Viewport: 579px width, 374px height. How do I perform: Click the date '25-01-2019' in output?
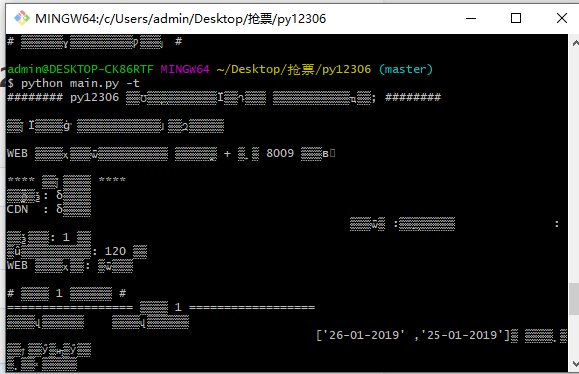[463, 335]
